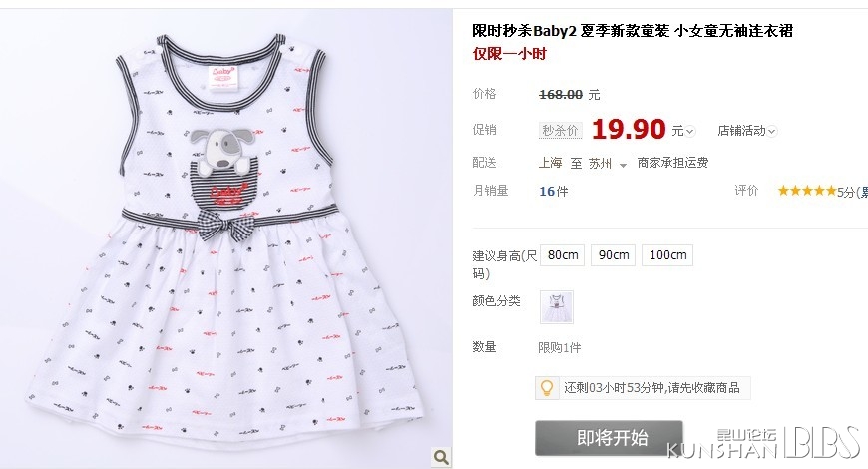Click the Kunshan BBS watermark logo
This screenshot has width=868, height=469.
tap(764, 443)
